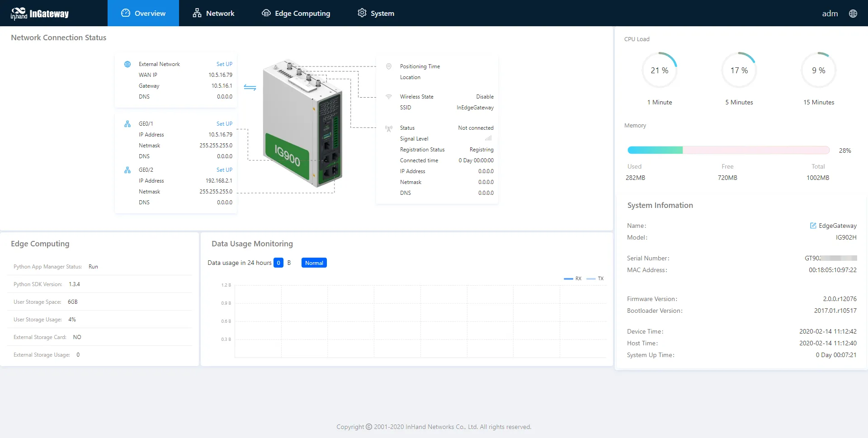Click the 1 Minute CPU load gauge

click(x=660, y=71)
